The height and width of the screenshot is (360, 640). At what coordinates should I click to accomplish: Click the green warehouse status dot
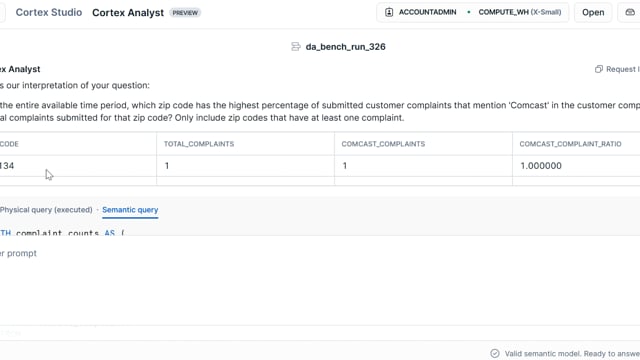click(469, 12)
